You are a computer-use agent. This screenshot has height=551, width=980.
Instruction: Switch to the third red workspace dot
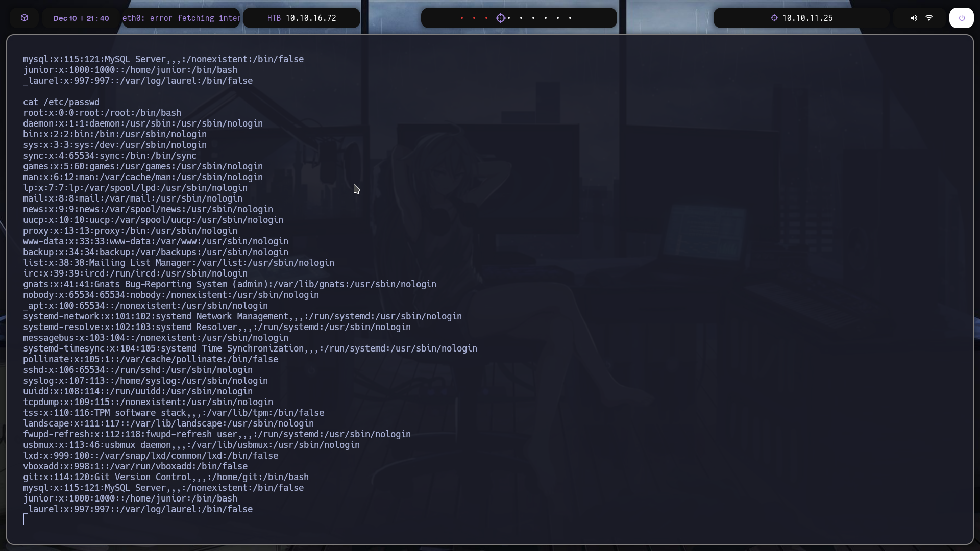tap(486, 18)
